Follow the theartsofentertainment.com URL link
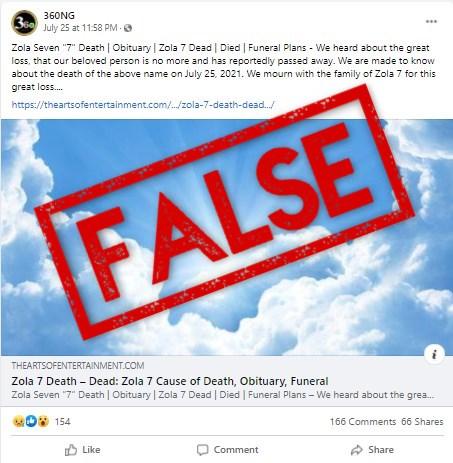The image size is (453, 463). (143, 105)
